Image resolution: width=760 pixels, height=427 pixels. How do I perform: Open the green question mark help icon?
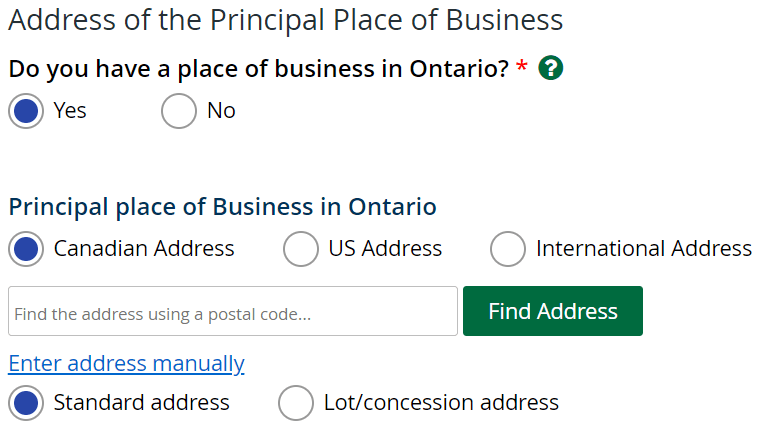click(x=551, y=68)
